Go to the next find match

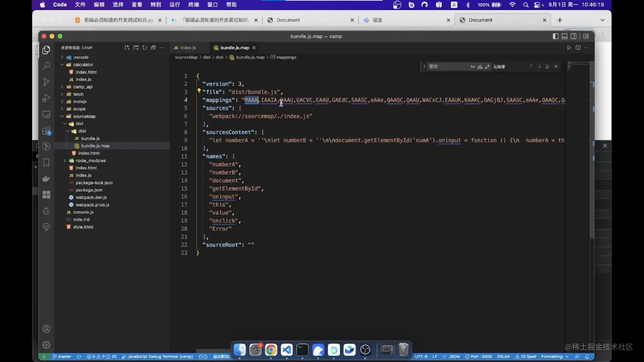point(539,66)
